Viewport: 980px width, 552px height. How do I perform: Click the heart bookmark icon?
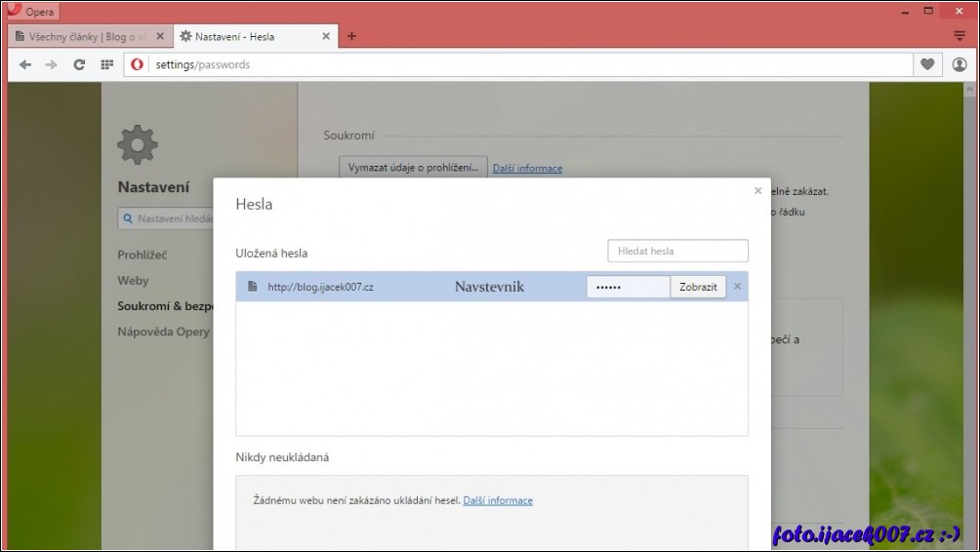click(927, 65)
